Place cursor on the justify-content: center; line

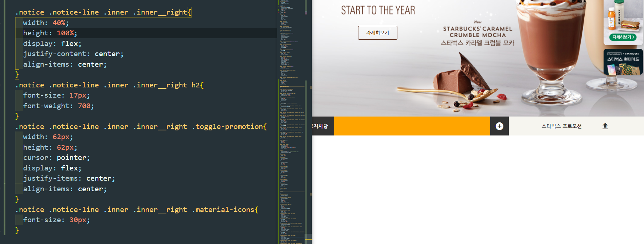coord(73,54)
